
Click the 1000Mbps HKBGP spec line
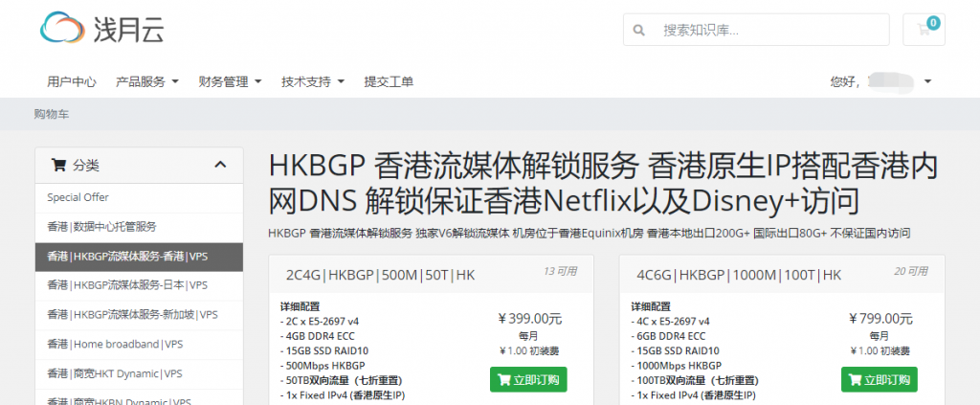coord(677,366)
